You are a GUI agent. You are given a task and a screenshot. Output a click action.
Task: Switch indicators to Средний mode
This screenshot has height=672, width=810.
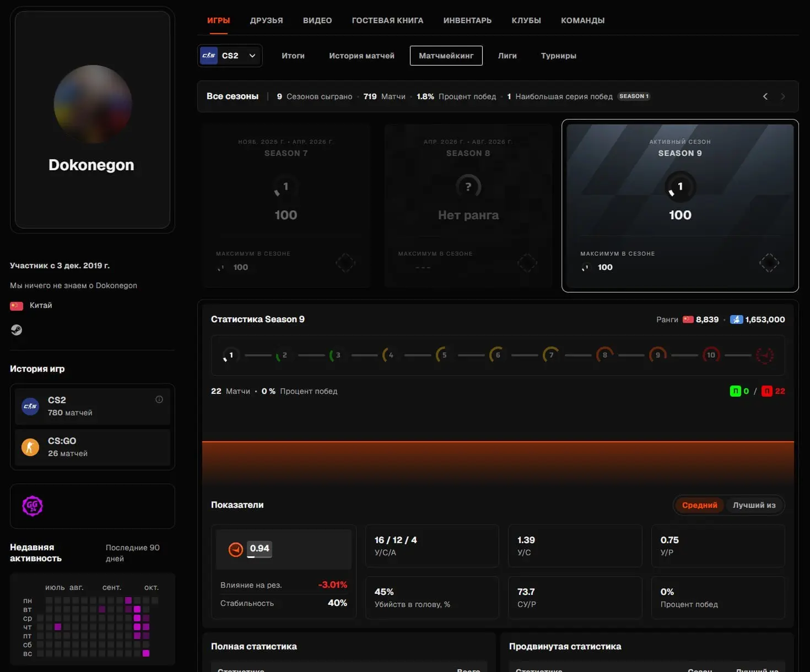[700, 505]
